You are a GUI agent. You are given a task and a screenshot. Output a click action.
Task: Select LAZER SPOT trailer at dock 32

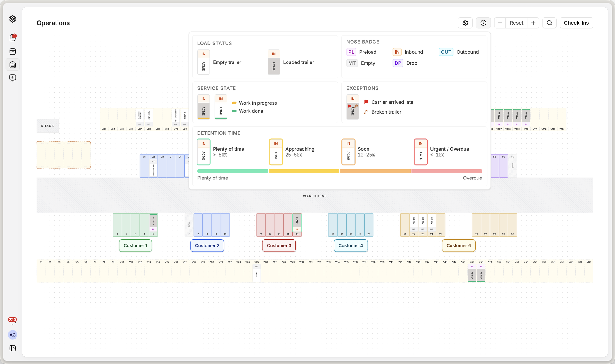153,168
